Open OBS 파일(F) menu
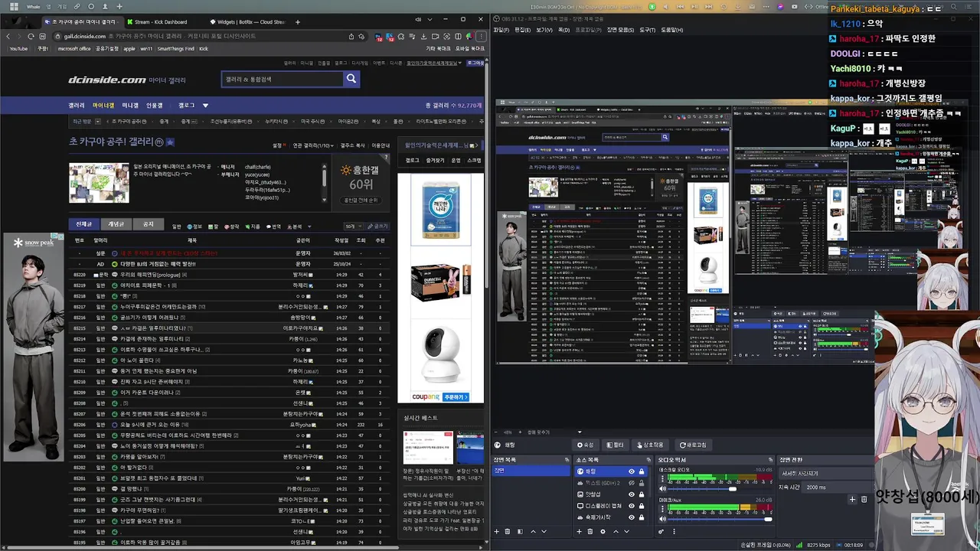The height and width of the screenshot is (551, 980). tap(501, 30)
